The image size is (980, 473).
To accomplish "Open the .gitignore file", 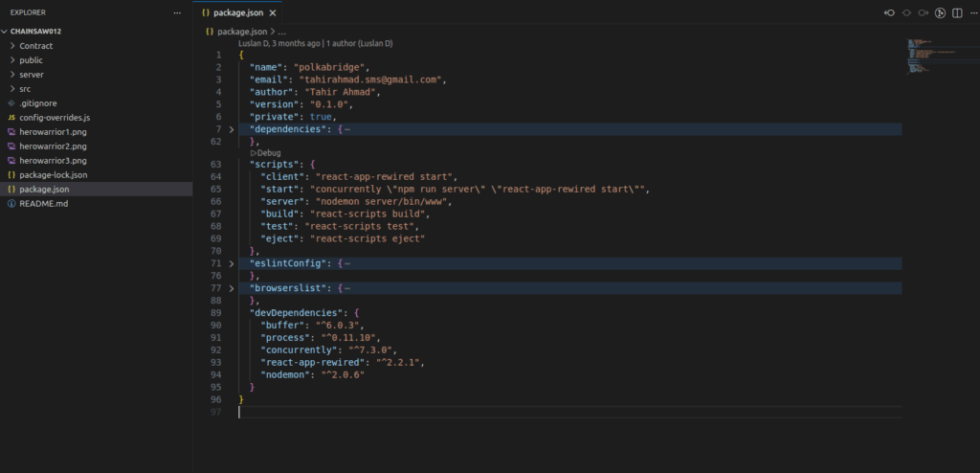I will pyautogui.click(x=37, y=102).
